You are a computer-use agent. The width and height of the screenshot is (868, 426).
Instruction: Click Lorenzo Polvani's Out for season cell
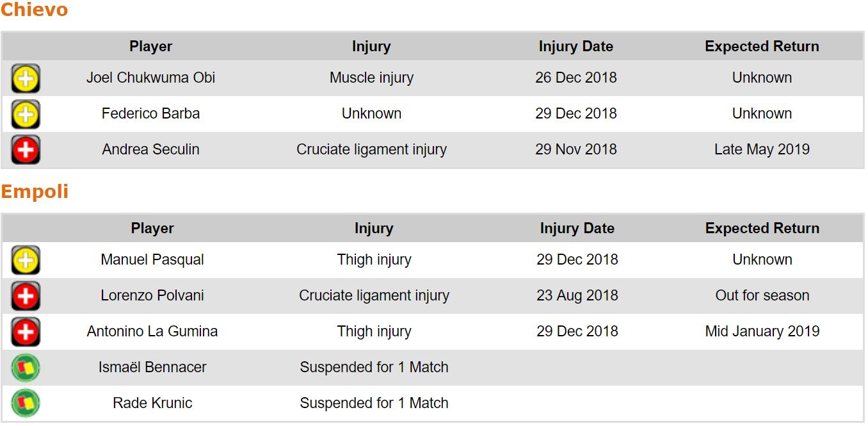pos(762,296)
